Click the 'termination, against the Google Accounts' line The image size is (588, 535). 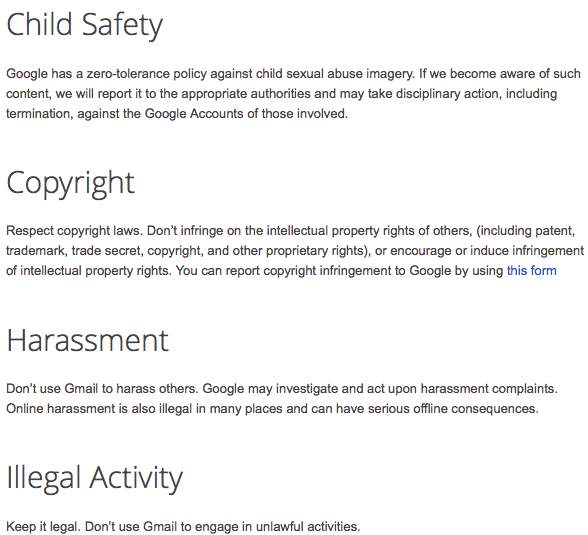177,113
